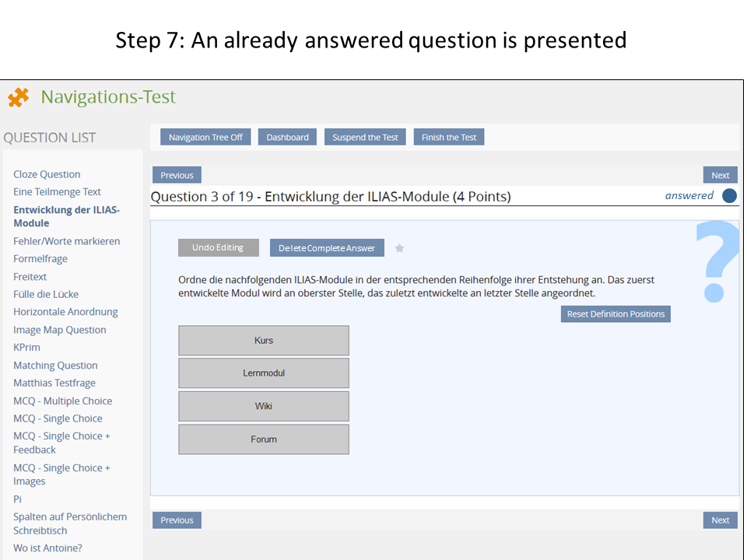Image resolution: width=747 pixels, height=560 pixels.
Task: Click the orange puzzle piece logo icon
Action: click(19, 97)
